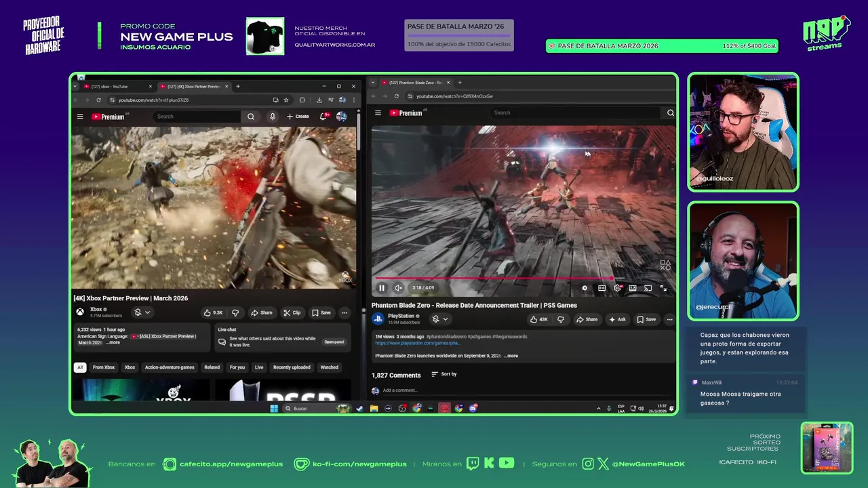Viewport: 868px width, 488px height.
Task: Reload the Phantom Blade Zero page
Action: pos(397,96)
